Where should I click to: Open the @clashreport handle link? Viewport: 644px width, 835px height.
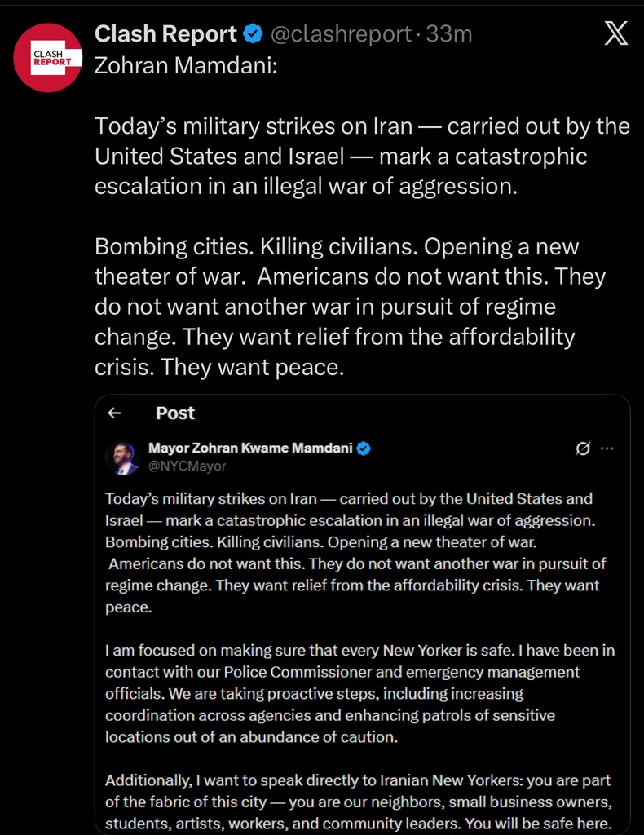pyautogui.click(x=340, y=34)
